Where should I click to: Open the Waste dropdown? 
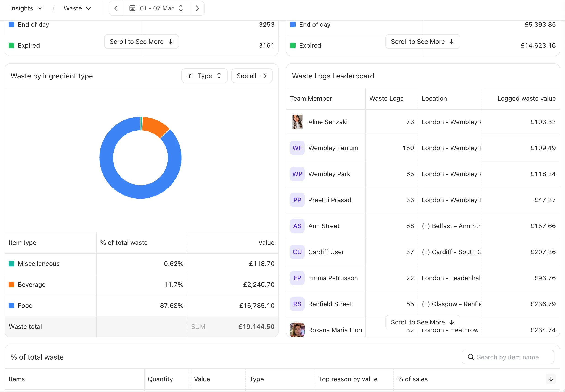pos(77,8)
